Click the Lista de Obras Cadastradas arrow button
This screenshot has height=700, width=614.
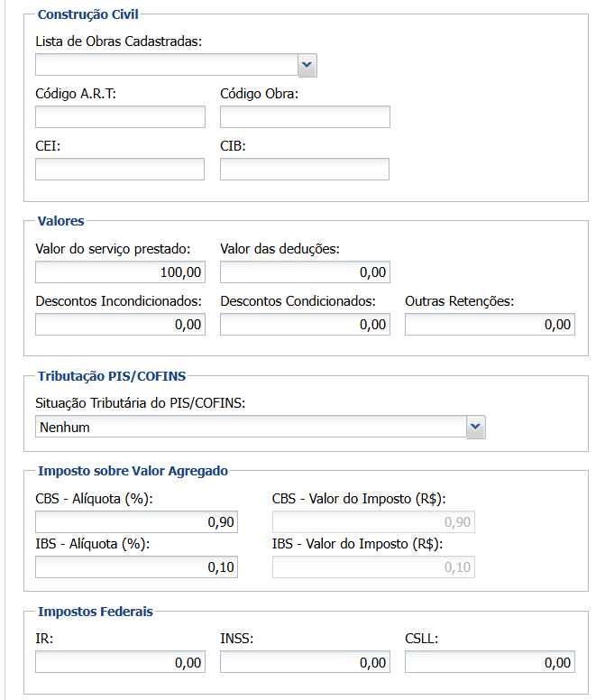(307, 65)
